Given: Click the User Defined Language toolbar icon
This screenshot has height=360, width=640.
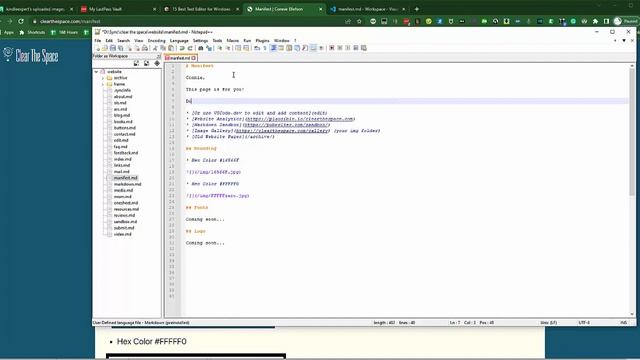Looking at the screenshot, I should (282, 48).
